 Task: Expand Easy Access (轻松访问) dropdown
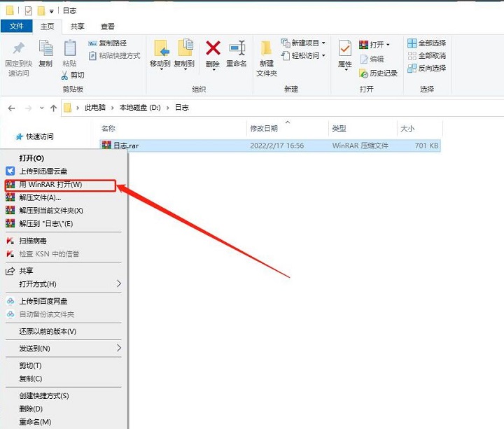[323, 55]
